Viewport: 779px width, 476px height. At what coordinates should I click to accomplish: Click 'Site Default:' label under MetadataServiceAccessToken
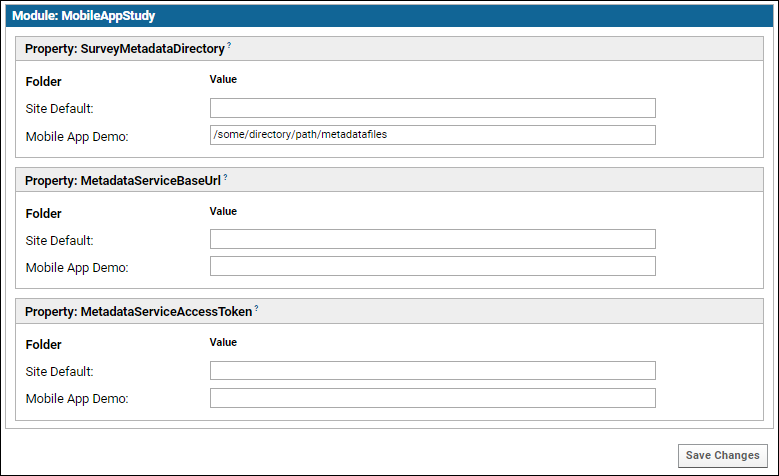[x=60, y=372]
